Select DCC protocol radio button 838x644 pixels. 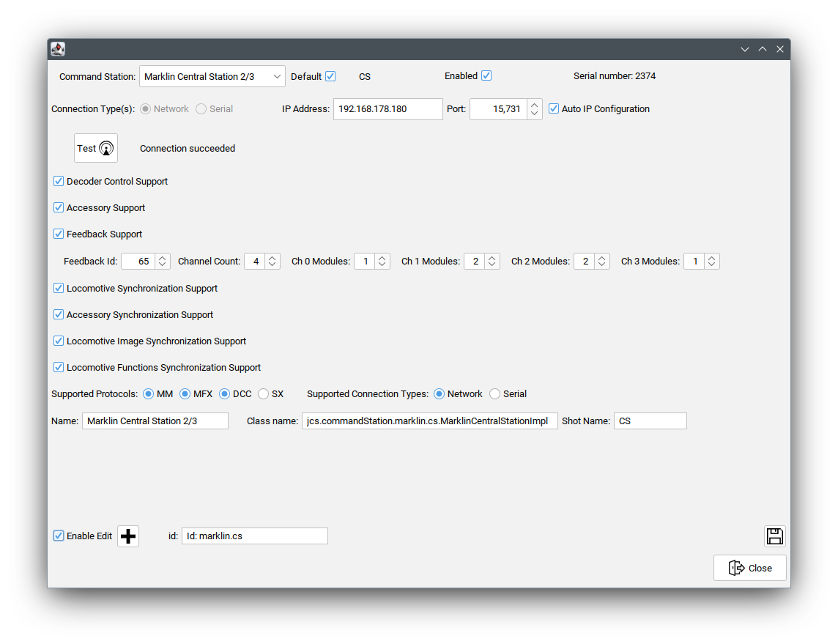(x=224, y=394)
